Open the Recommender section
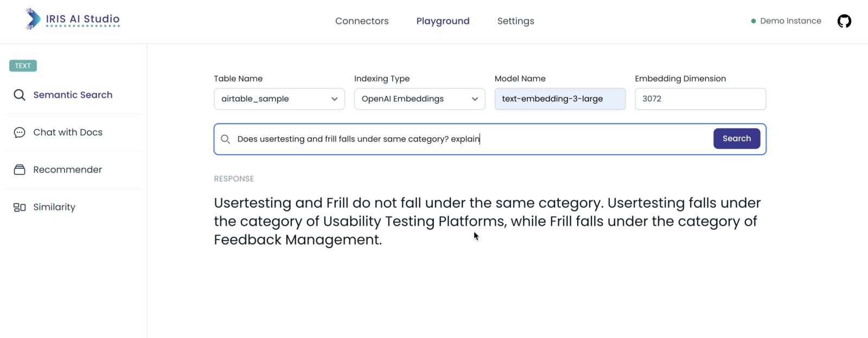 tap(67, 170)
